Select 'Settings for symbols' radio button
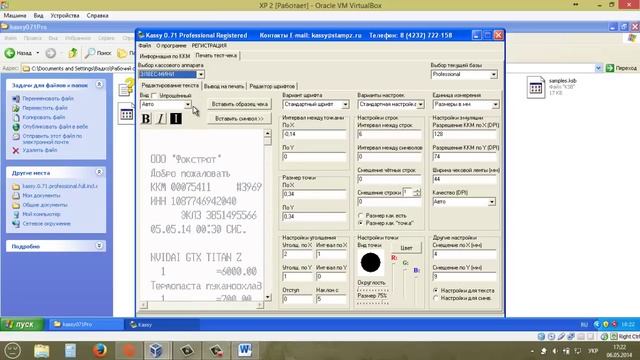The height and width of the screenshot is (360, 640). 436,298
